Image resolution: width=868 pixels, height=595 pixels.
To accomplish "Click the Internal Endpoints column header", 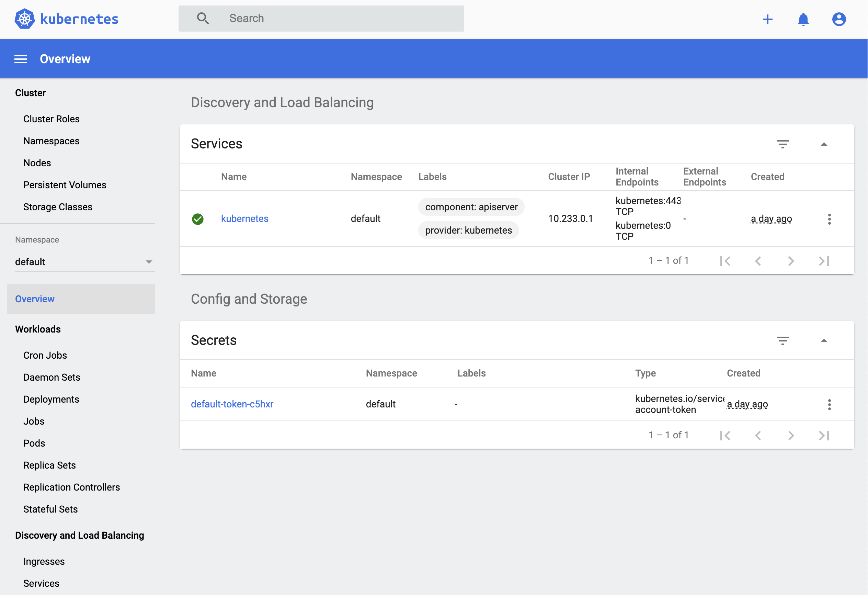I will [x=637, y=177].
